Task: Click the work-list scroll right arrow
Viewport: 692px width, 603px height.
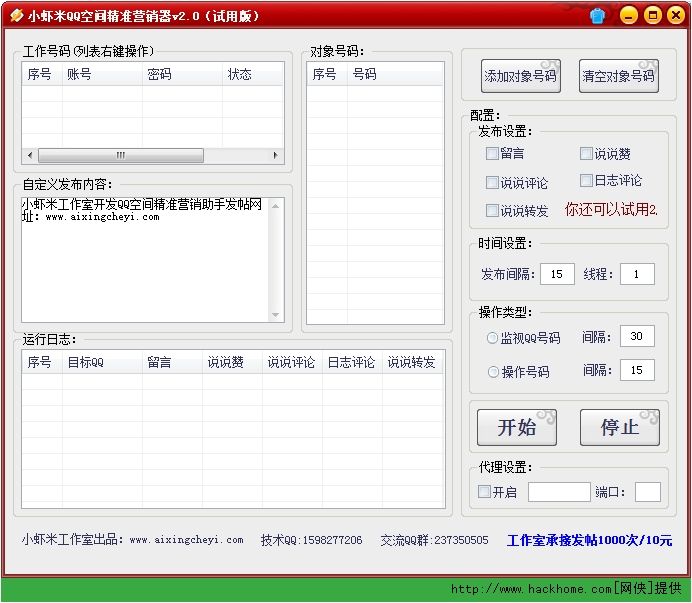Action: 275,155
